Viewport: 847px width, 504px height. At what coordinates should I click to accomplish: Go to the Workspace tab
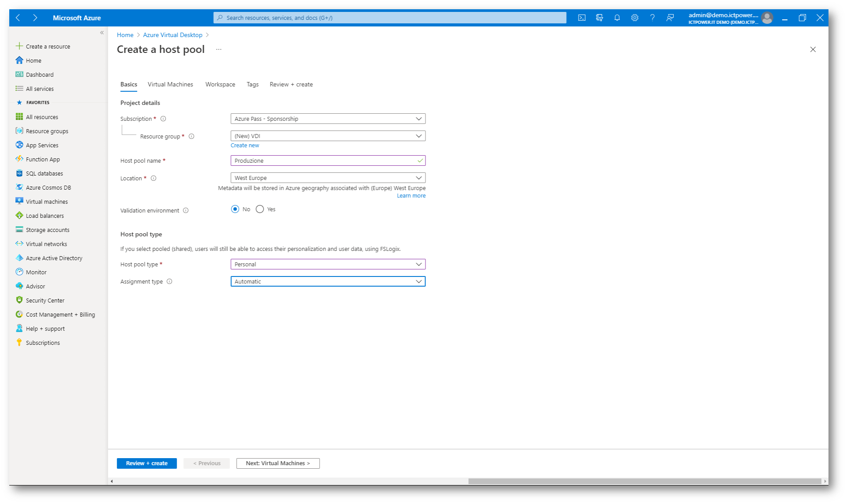pos(220,84)
